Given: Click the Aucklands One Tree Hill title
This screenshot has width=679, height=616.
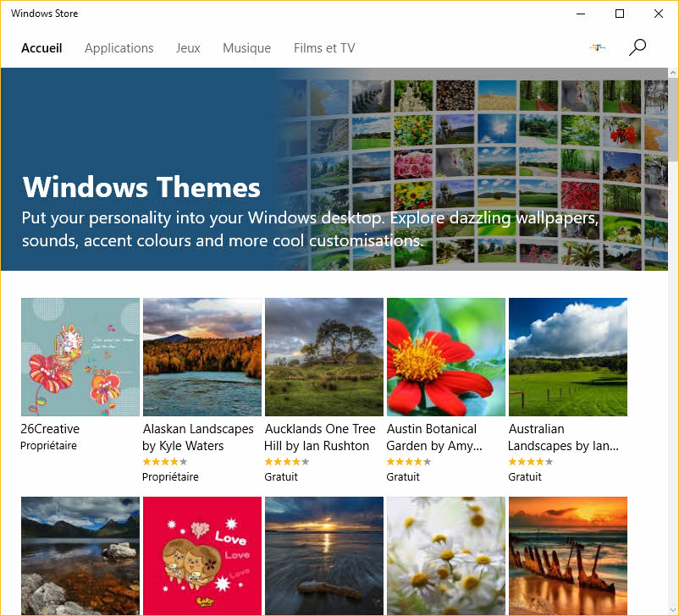Looking at the screenshot, I should [x=320, y=437].
